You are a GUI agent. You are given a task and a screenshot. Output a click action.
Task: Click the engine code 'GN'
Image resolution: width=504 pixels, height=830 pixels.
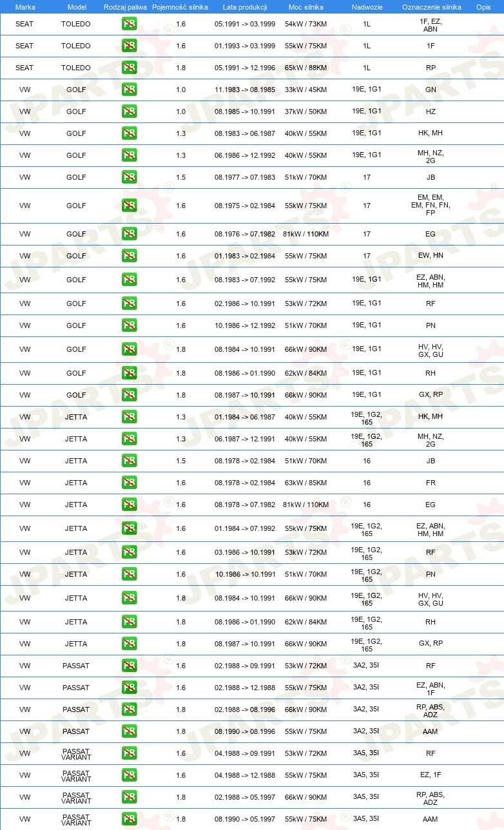coord(431,90)
